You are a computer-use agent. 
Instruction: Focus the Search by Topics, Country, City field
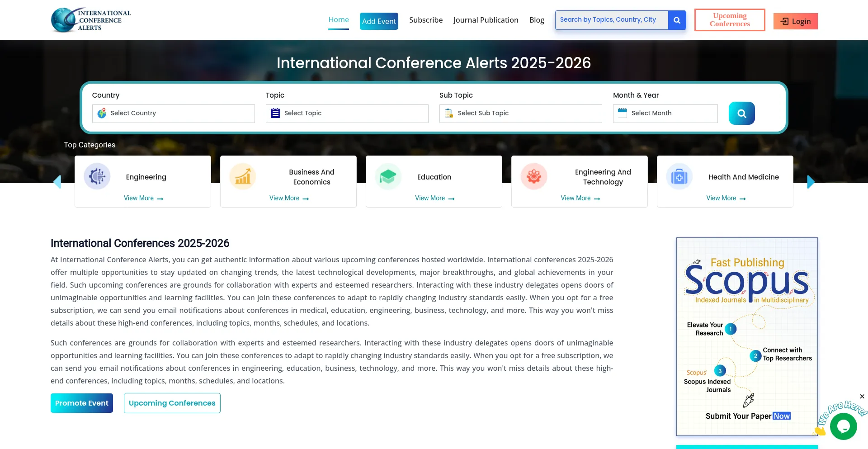(x=612, y=20)
